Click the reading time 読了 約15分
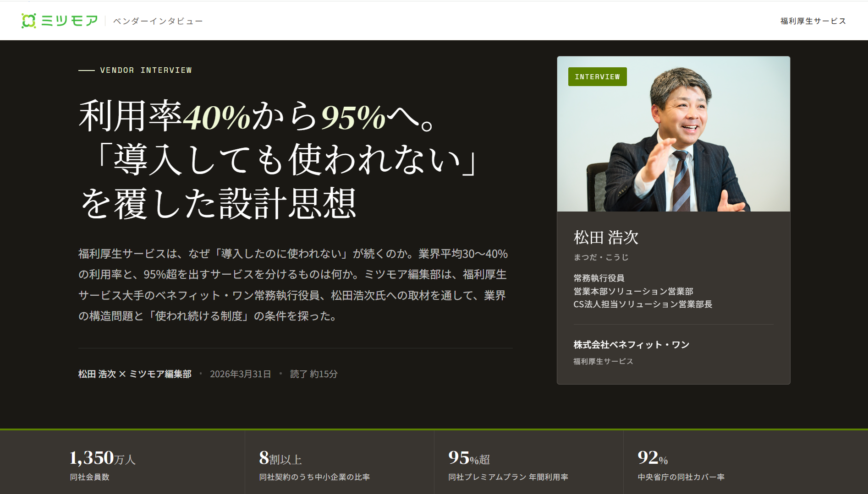Screen dimensions: 868x494 [x=314, y=374]
